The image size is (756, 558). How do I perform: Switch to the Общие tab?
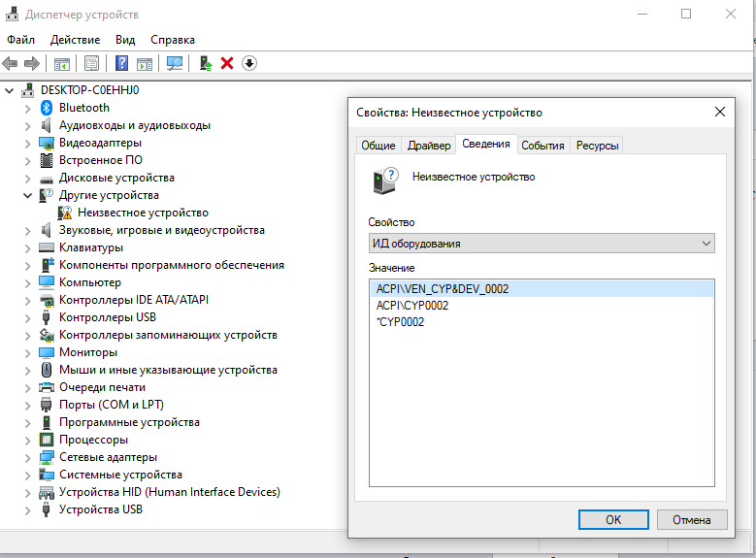click(x=378, y=146)
